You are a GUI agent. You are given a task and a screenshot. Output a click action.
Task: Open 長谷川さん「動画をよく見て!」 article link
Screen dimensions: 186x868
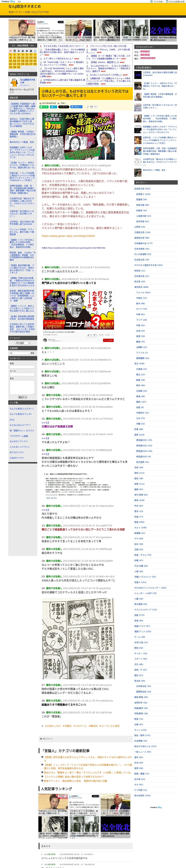click(x=88, y=773)
